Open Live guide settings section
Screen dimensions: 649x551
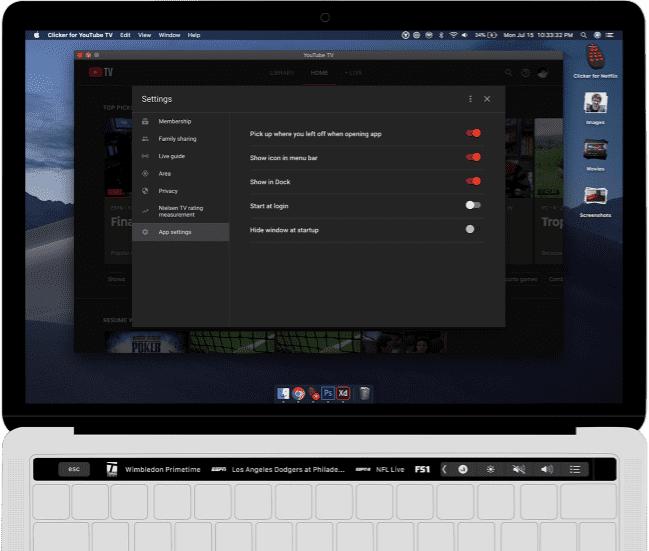[181, 156]
